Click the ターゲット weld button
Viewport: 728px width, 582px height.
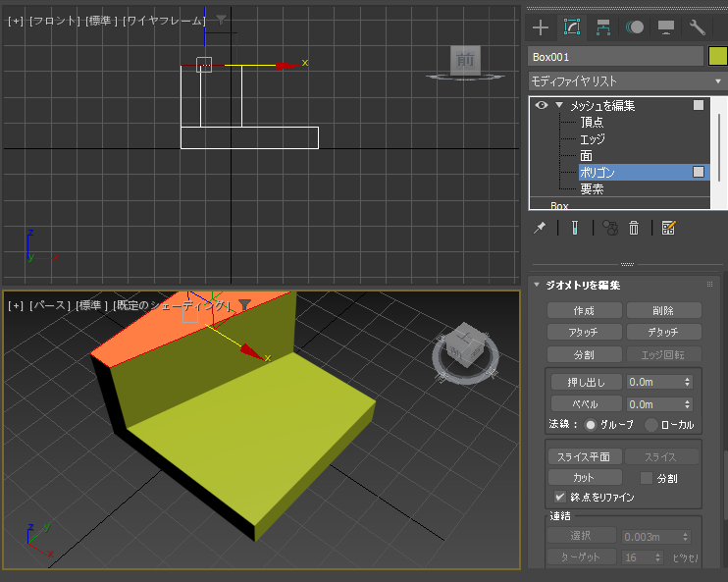[x=581, y=556]
